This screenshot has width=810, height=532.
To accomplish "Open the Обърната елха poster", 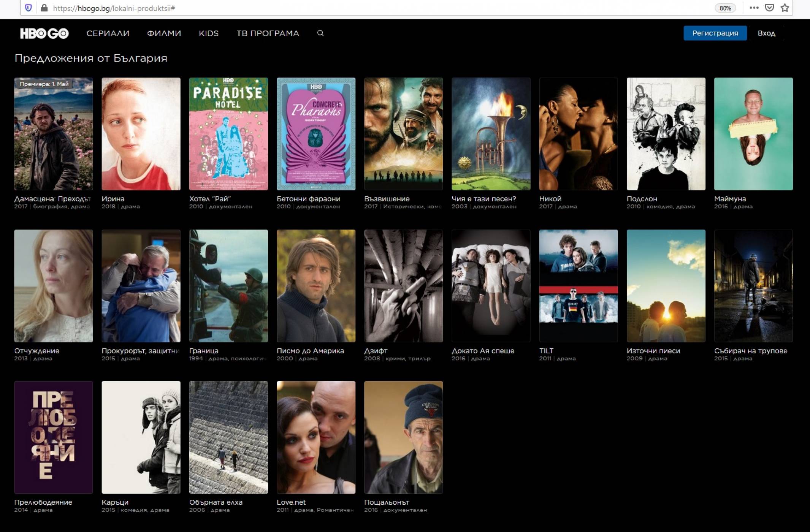I will click(228, 437).
